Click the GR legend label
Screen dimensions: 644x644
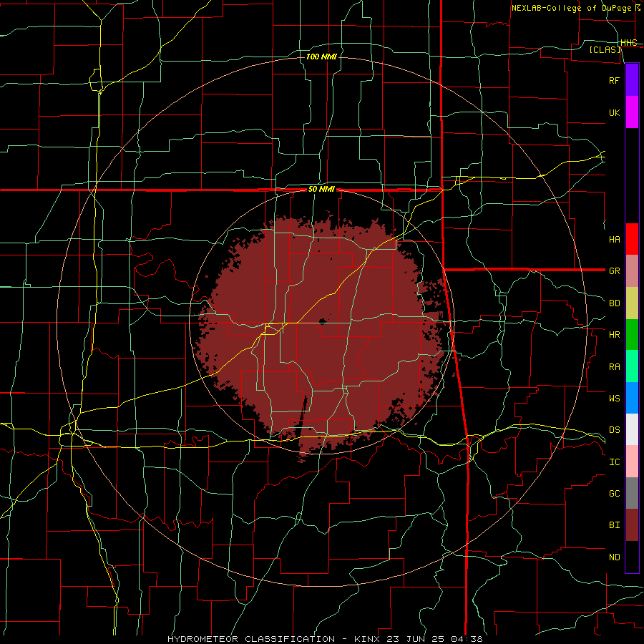click(x=614, y=271)
